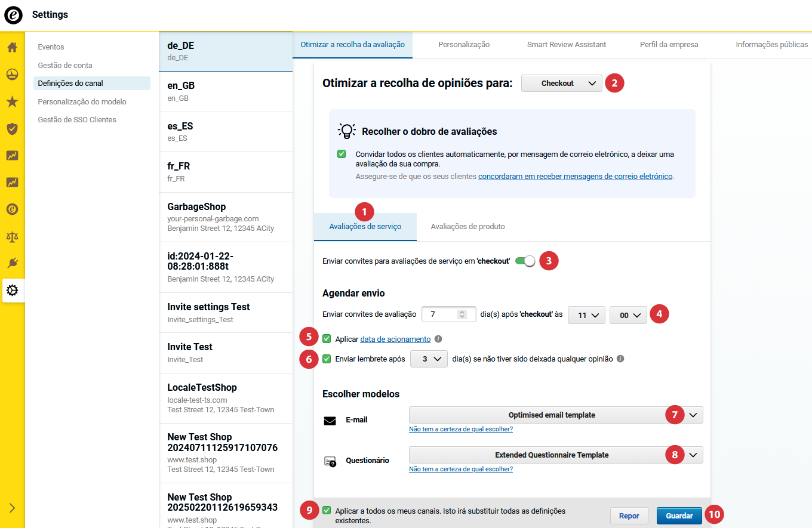812x528 pixels.
Task: Open the 'Checkout' dropdown
Action: [561, 84]
